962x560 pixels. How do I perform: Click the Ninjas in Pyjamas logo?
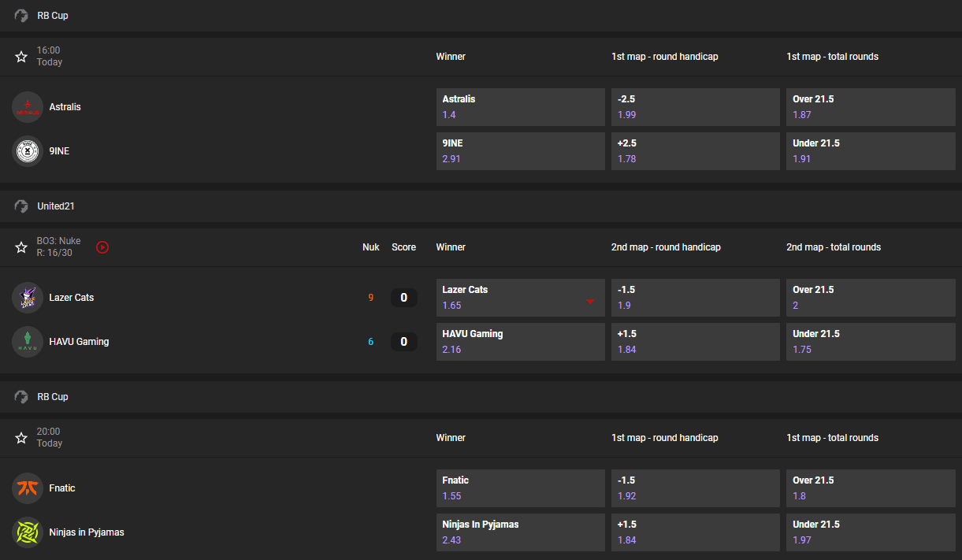point(28,532)
